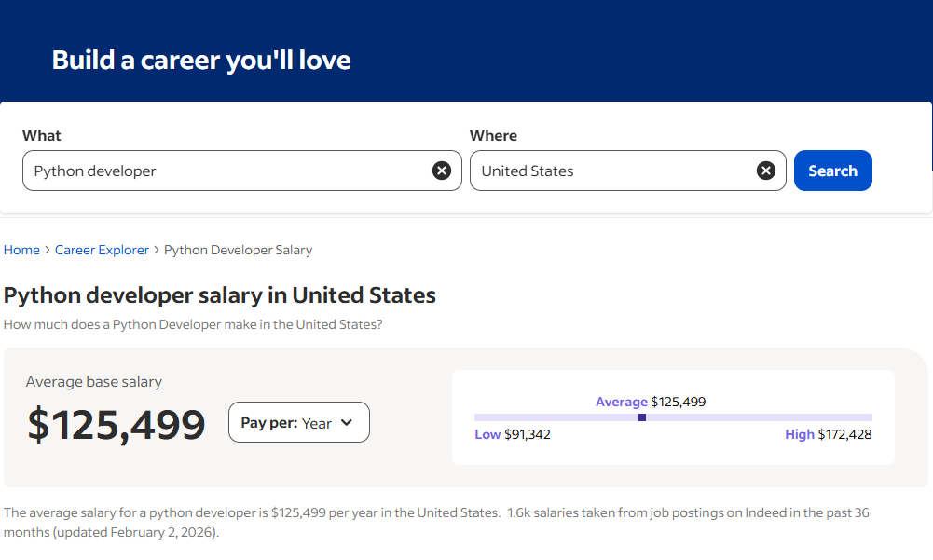Navigate to Career Explorer
The image size is (933, 560).
point(101,250)
